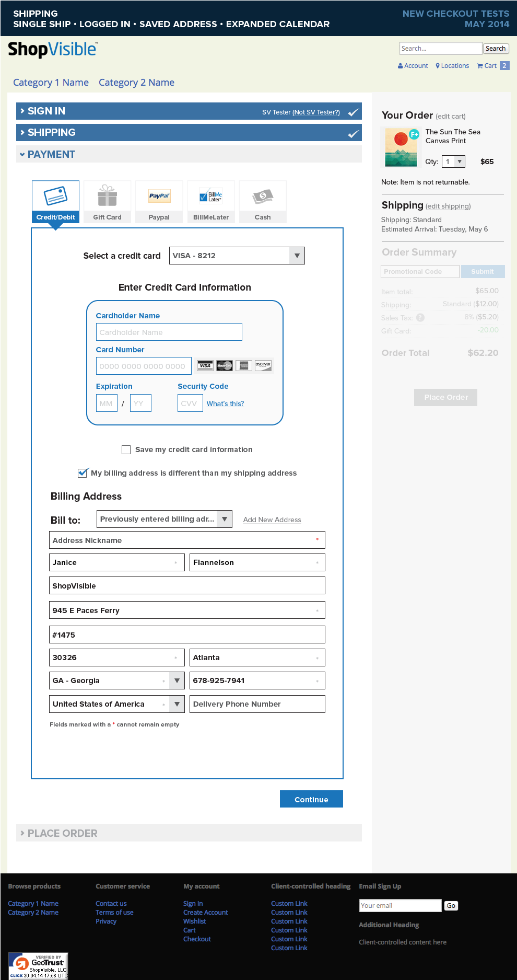Viewport: 517px width, 980px height.
Task: Click the Promotional Code field
Action: click(420, 271)
